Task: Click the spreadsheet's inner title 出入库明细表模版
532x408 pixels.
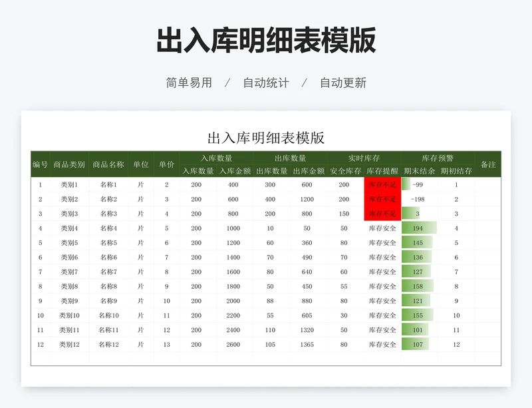Action: 266,138
